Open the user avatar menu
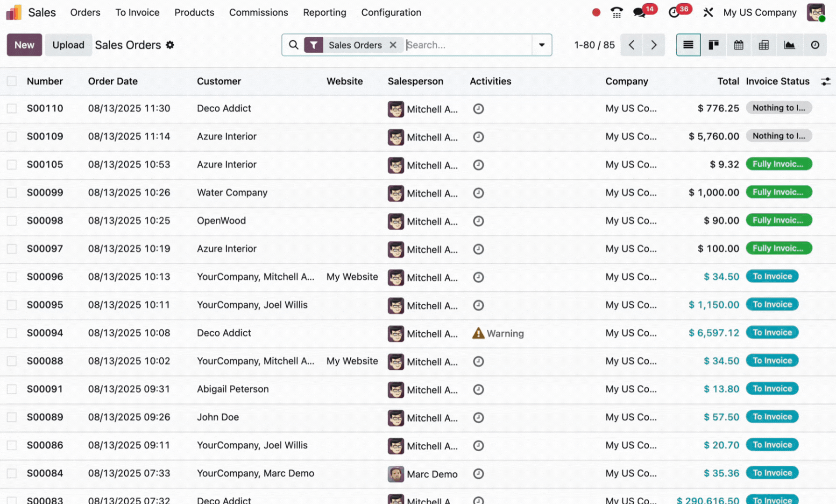This screenshot has width=836, height=504. (815, 13)
